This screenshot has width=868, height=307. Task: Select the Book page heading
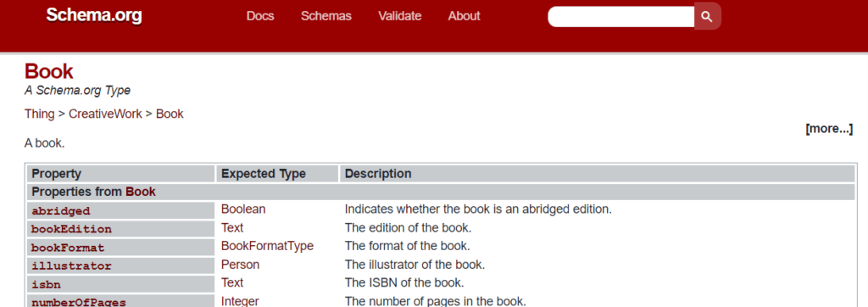48,71
